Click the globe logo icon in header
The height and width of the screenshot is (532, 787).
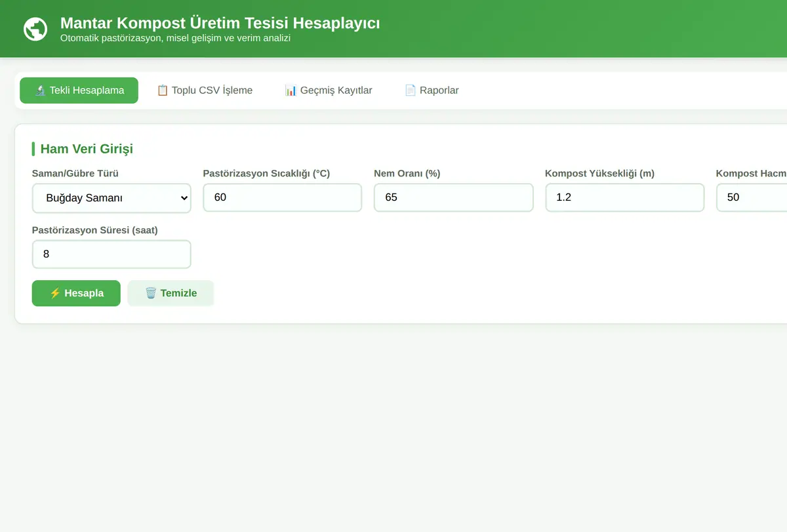tap(35, 29)
